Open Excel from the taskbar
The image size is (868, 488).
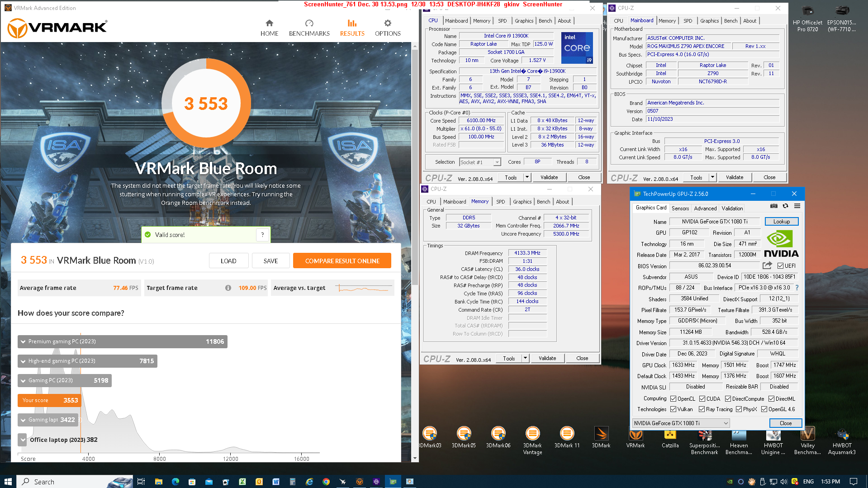pos(242,481)
